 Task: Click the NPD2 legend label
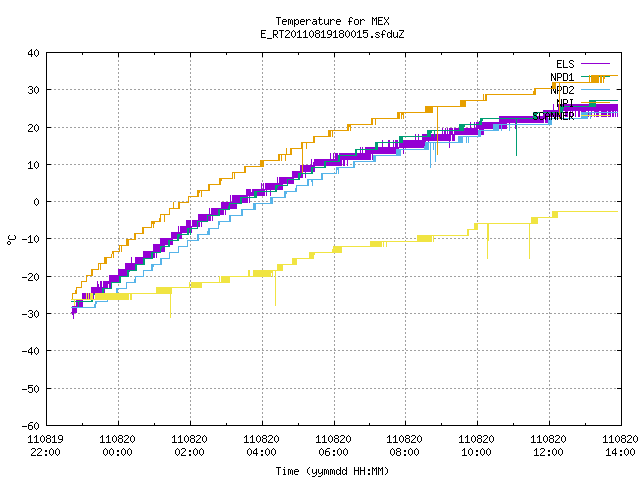562,90
